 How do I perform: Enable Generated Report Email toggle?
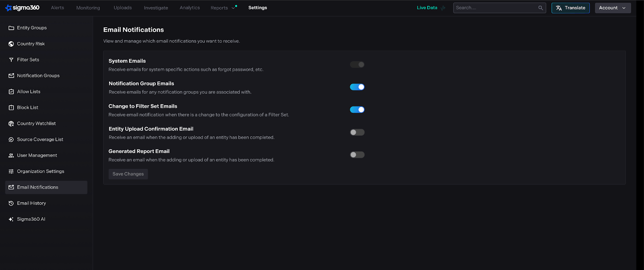coord(357,155)
